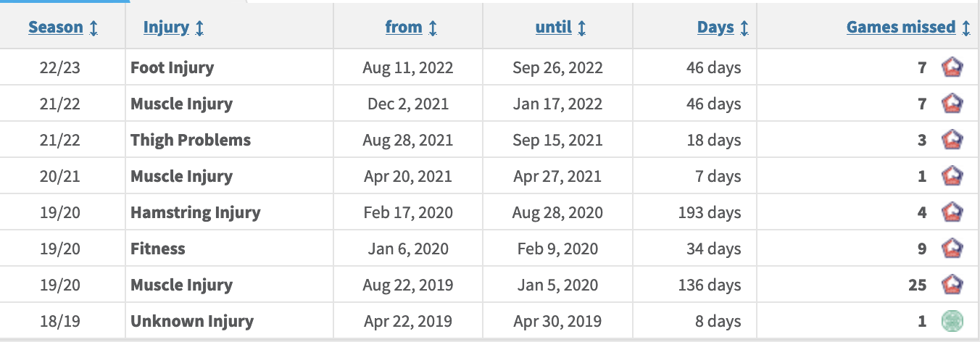Click club crest in the 136 days row
This screenshot has height=342, width=980.
(952, 285)
